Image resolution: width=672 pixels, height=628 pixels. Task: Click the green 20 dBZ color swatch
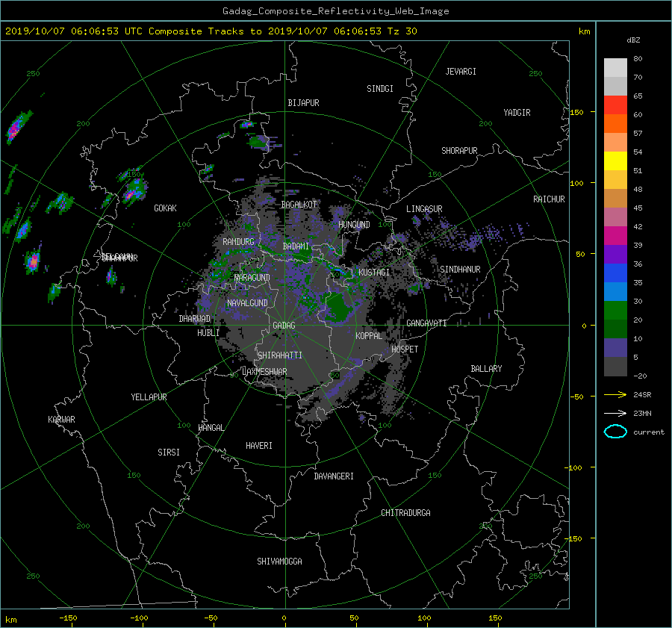[x=615, y=310]
